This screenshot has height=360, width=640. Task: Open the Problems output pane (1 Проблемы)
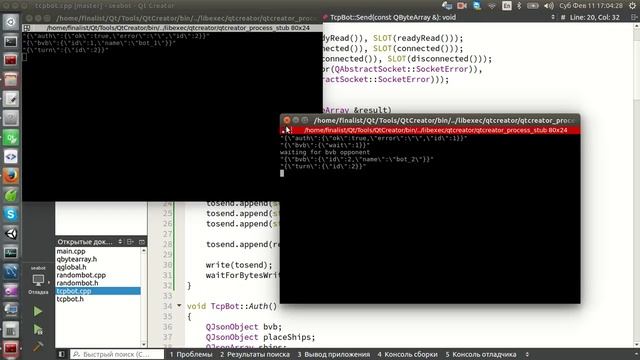pos(191,354)
